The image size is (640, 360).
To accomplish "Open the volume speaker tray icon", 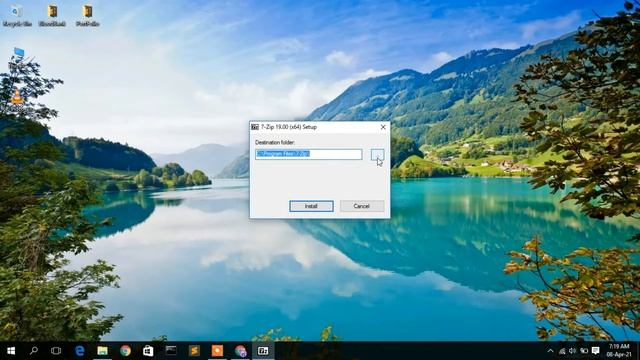I will [x=573, y=351].
